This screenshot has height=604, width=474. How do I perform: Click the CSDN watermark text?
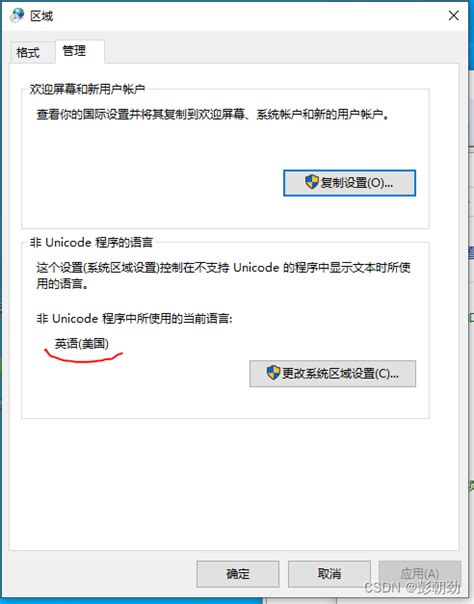click(412, 587)
